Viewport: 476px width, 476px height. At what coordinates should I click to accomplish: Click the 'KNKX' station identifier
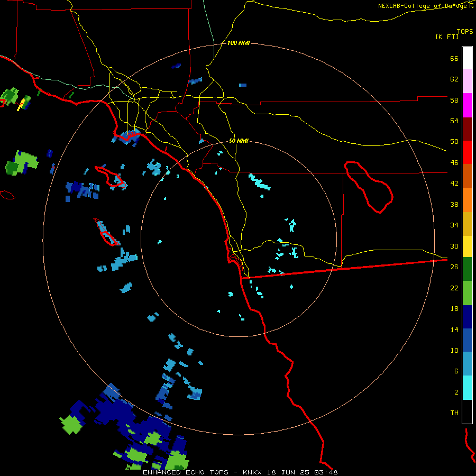253,472
